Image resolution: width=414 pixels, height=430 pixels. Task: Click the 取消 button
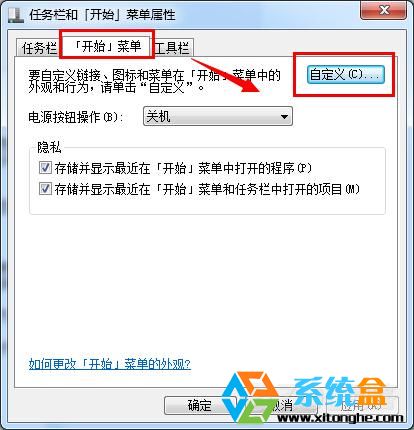coord(280,405)
